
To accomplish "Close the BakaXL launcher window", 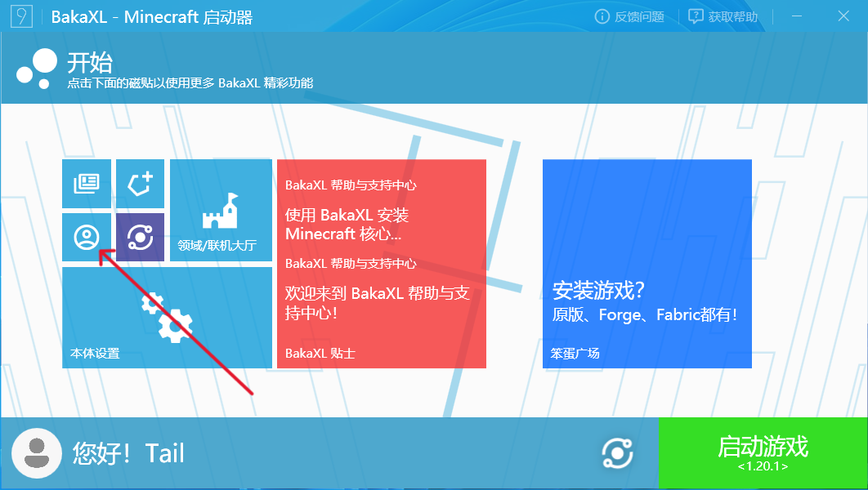I will [844, 16].
